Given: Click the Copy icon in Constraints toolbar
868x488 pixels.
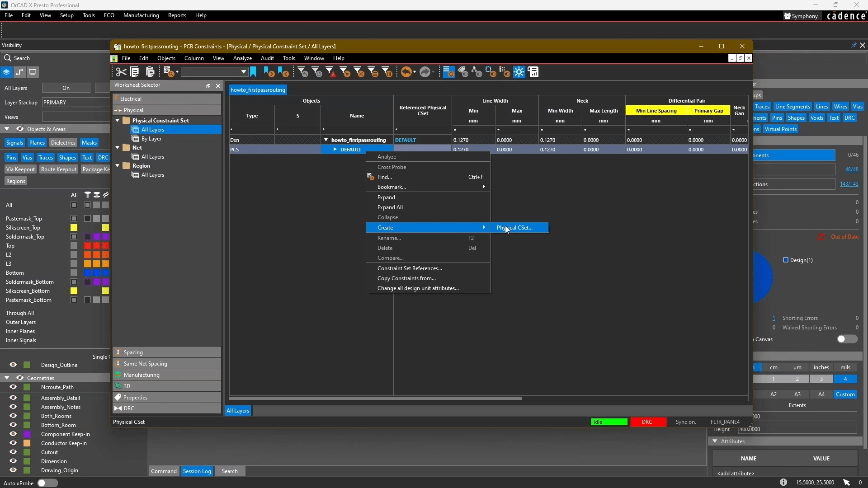Looking at the screenshot, I should click(135, 72).
